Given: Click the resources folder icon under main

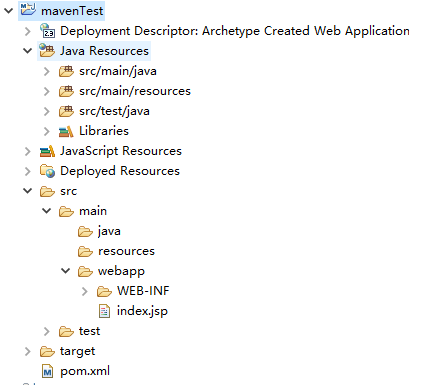Looking at the screenshot, I should pyautogui.click(x=85, y=251).
